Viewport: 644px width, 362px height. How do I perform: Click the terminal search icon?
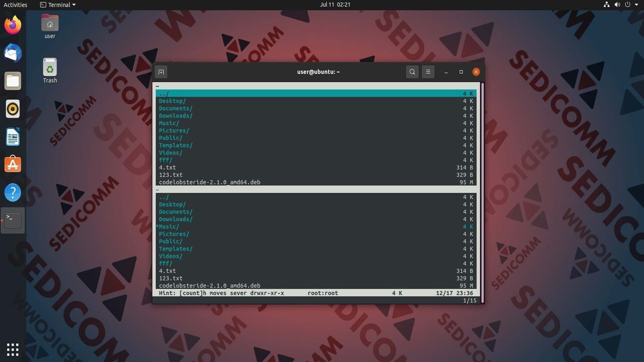412,72
